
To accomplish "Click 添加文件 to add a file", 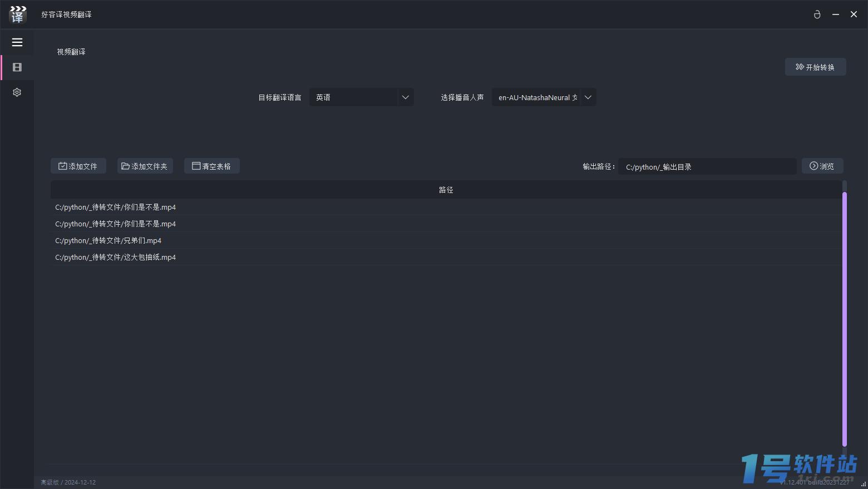I will pyautogui.click(x=78, y=166).
